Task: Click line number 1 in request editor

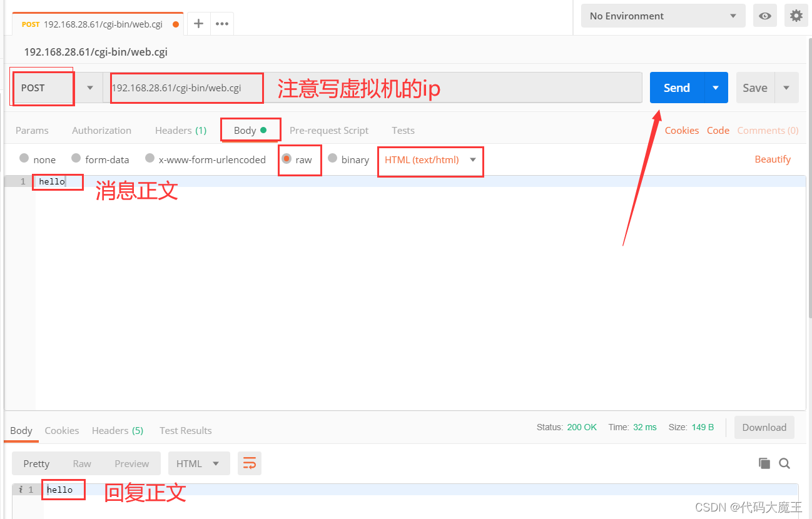Action: point(23,181)
